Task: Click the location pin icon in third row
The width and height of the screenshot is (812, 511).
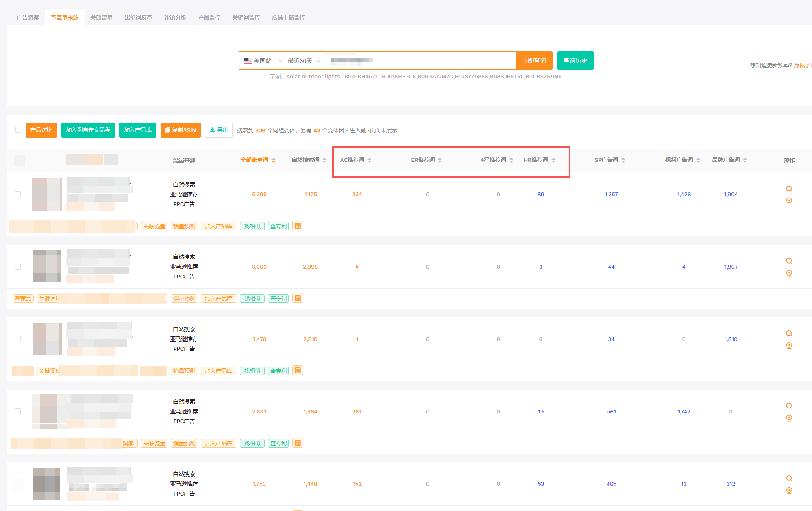Action: point(789,346)
